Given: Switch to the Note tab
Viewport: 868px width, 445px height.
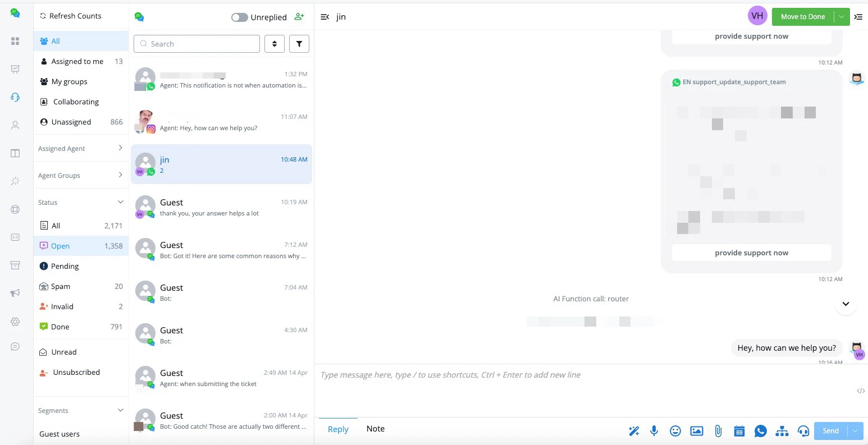Looking at the screenshot, I should coord(375,428).
